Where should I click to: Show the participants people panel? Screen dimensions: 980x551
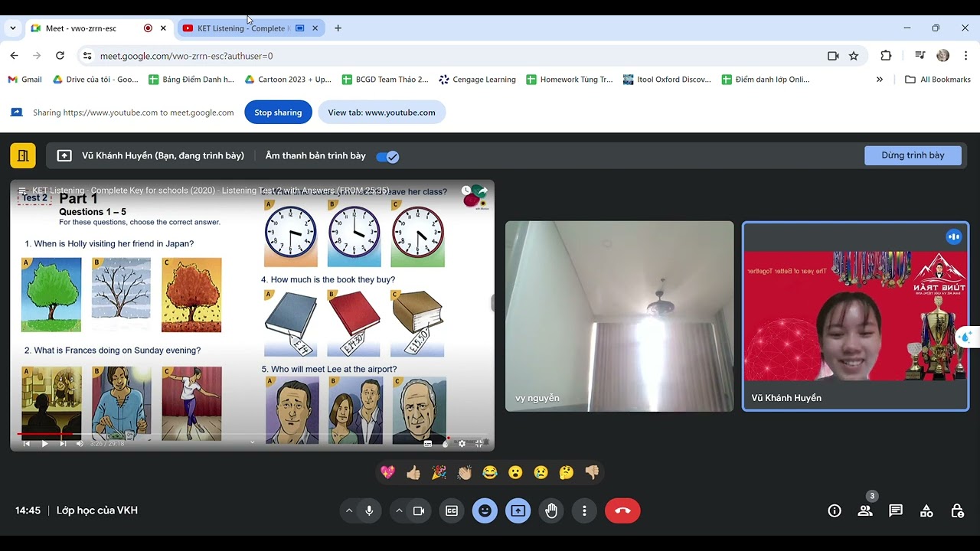coord(865,510)
